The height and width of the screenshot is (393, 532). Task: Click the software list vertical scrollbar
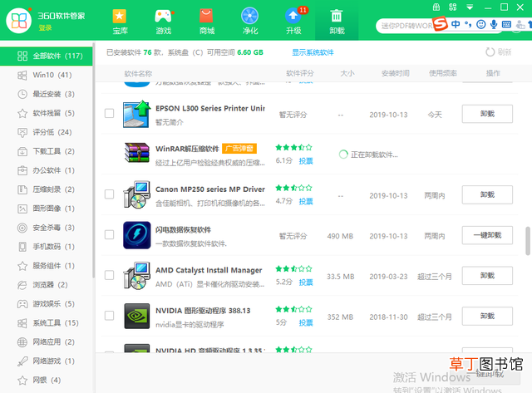pos(528,241)
